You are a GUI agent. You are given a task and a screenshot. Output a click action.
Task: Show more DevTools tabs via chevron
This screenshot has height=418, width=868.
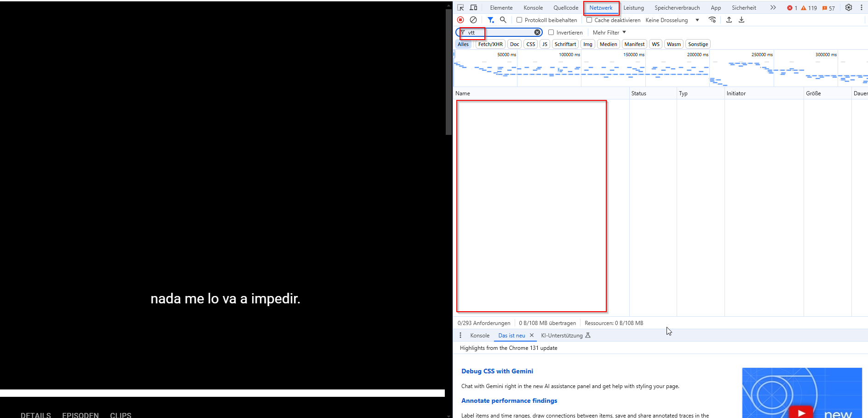click(x=773, y=7)
